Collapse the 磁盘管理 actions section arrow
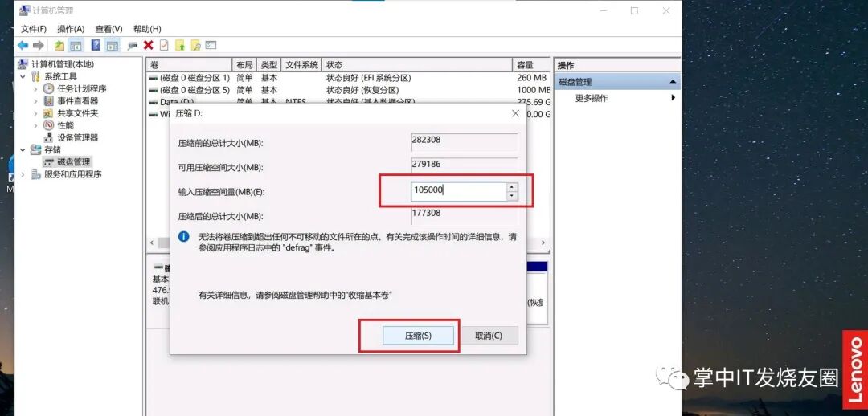The height and width of the screenshot is (416, 868). coord(673,82)
